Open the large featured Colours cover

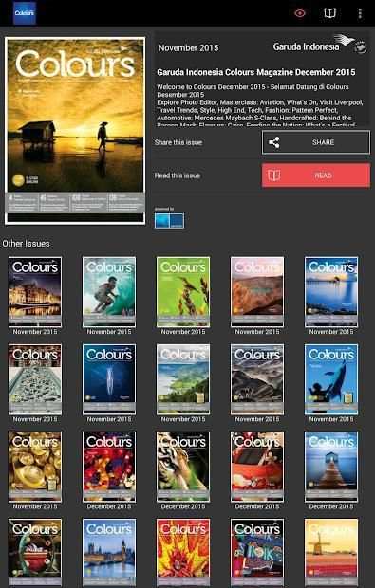point(75,131)
